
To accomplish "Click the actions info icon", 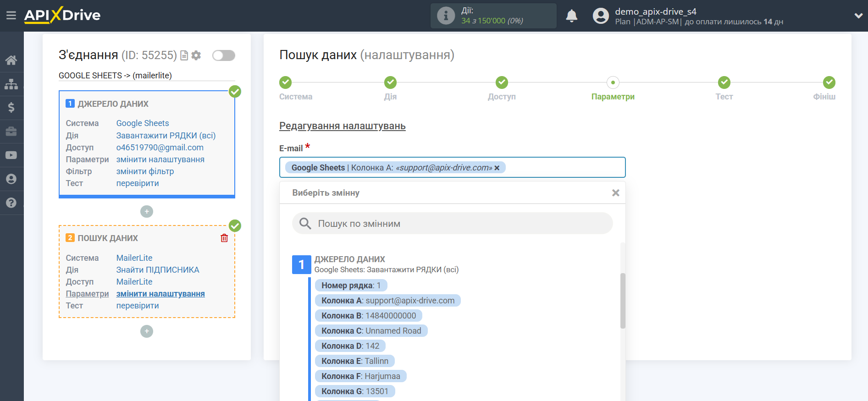I will [x=446, y=16].
